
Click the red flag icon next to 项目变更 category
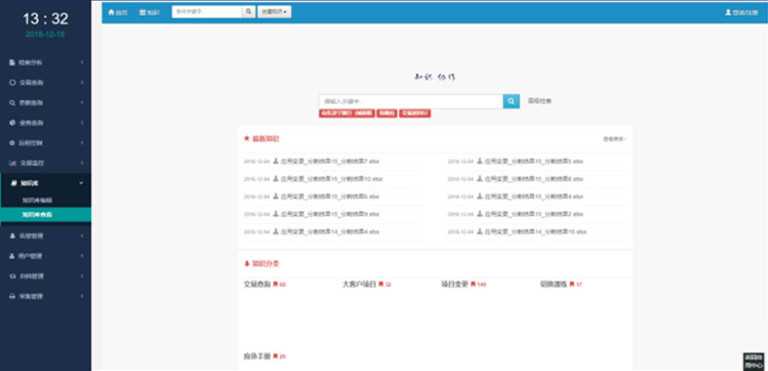473,284
